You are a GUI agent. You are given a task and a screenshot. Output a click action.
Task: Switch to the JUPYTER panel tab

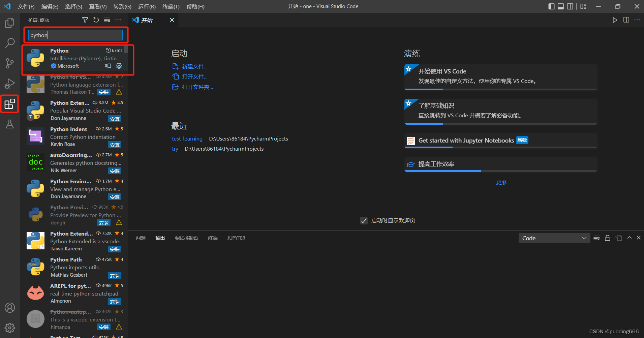[x=236, y=238]
